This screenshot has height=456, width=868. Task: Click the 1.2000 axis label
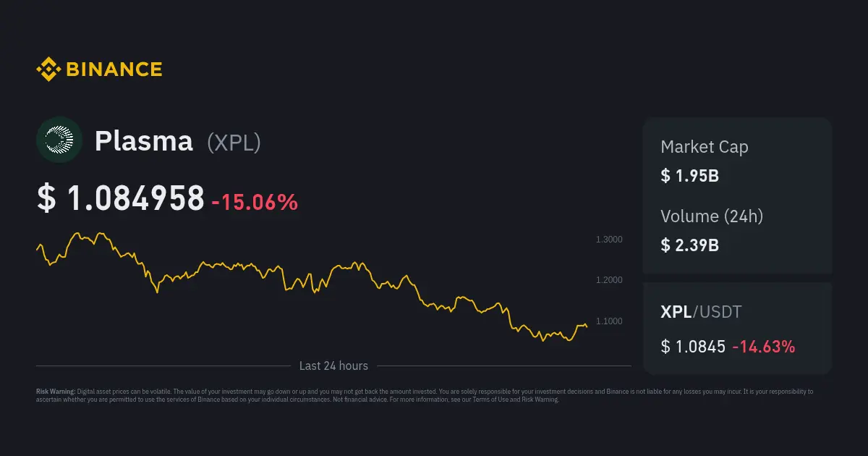[608, 280]
